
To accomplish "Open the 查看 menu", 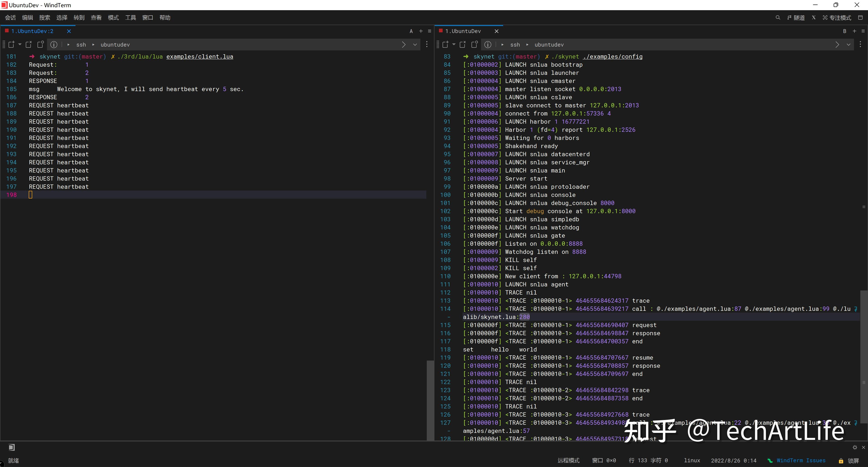I will 96,18.
